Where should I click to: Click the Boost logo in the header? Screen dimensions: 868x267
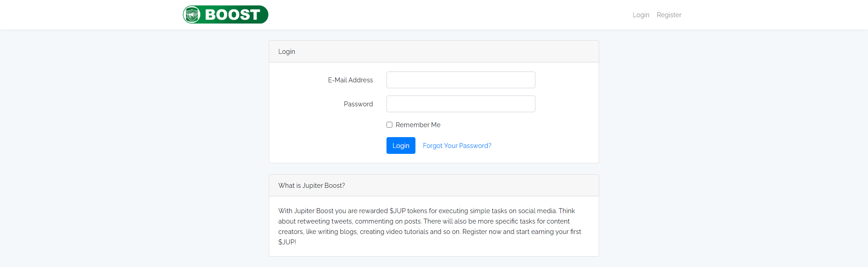pyautogui.click(x=225, y=14)
